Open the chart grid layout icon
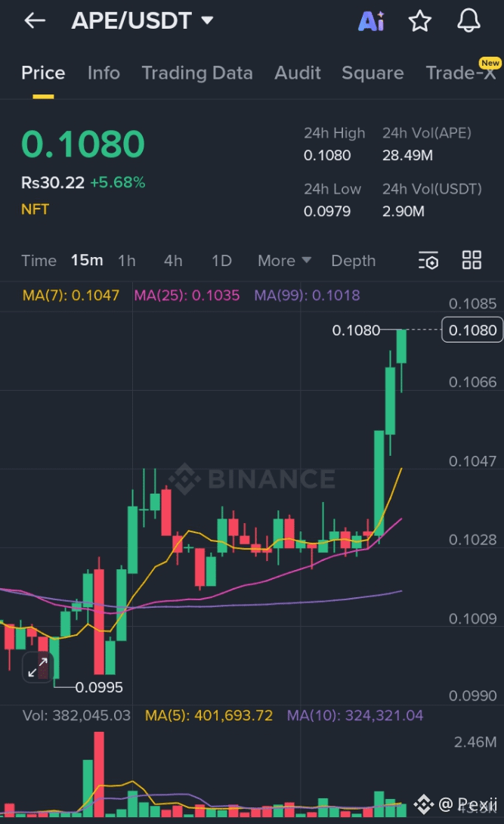Screen dimensions: 504x824 pos(472,259)
